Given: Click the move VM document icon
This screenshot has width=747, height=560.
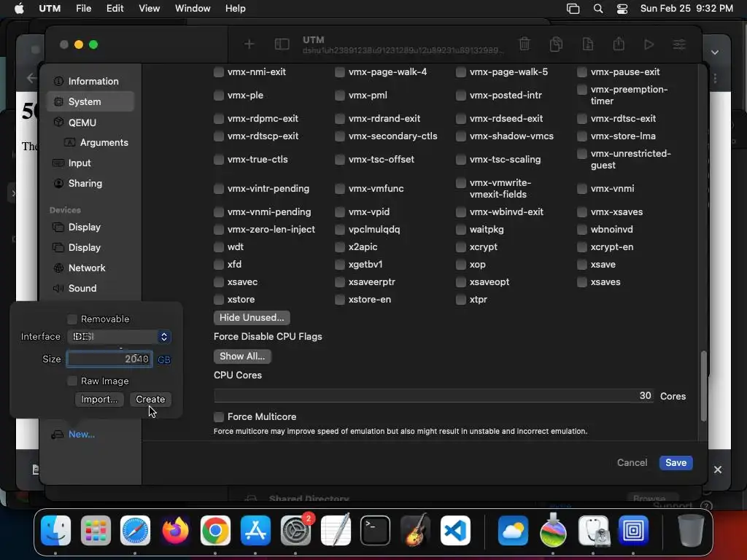Looking at the screenshot, I should tap(587, 44).
